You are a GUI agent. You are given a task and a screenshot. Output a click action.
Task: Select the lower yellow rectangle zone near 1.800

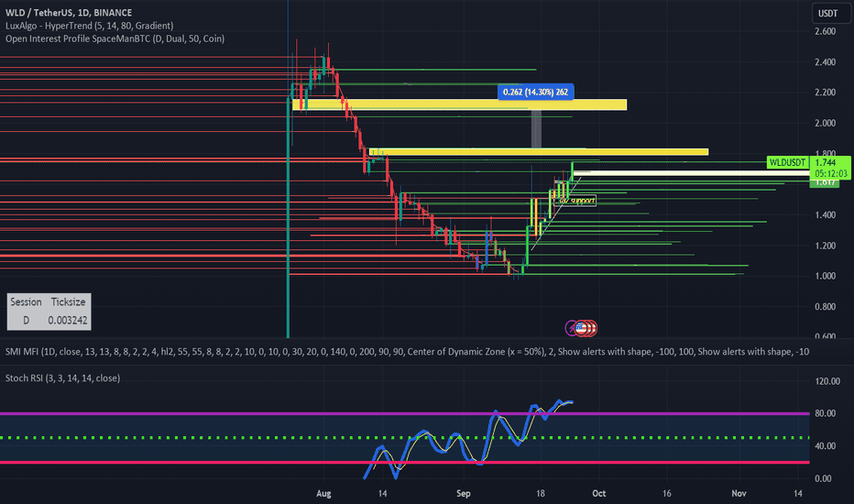[539, 152]
